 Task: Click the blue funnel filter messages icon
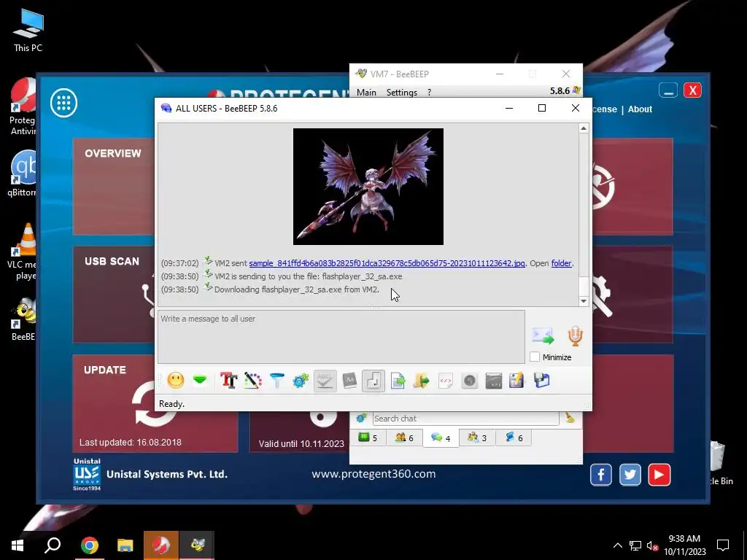pos(276,381)
